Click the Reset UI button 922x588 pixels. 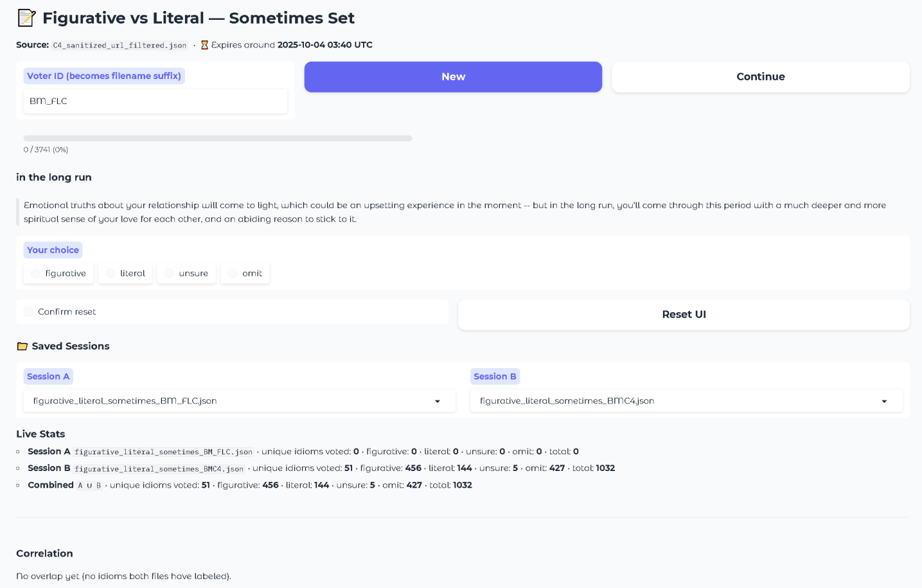[684, 314]
